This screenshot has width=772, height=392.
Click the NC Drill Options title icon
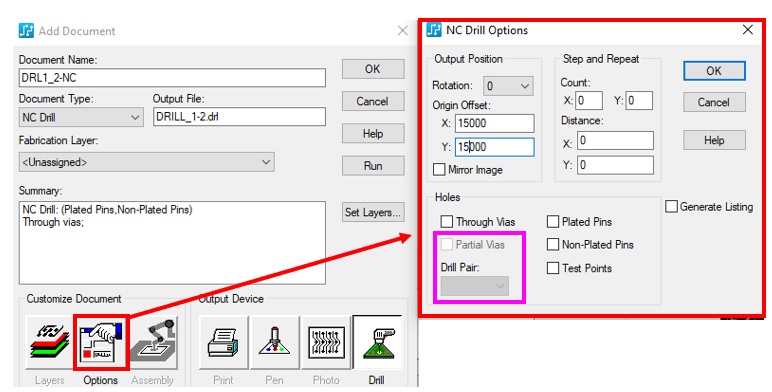(x=434, y=30)
